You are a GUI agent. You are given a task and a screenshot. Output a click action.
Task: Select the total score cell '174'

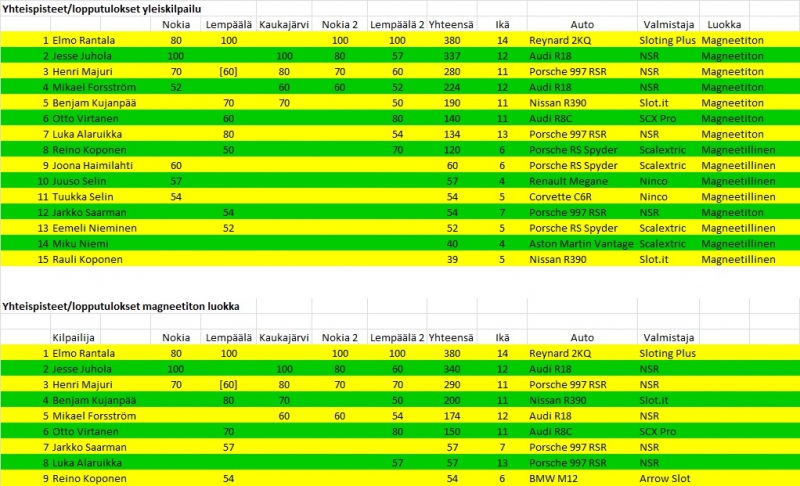[452, 416]
